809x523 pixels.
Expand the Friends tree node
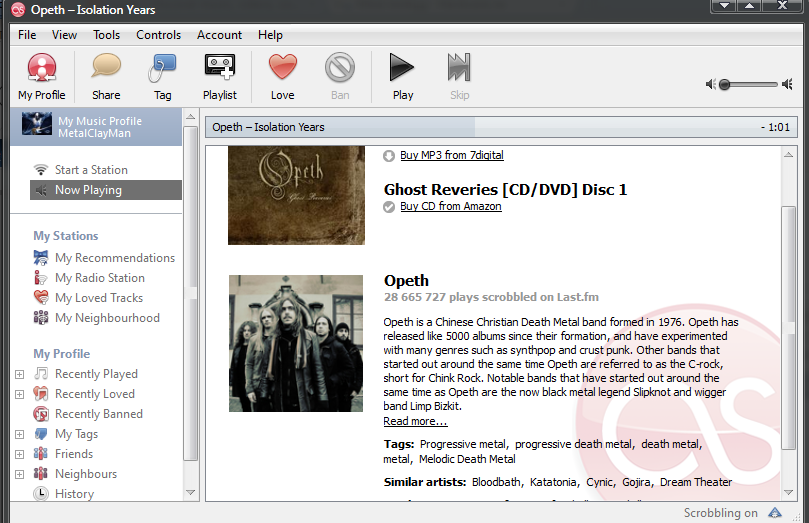(20, 454)
